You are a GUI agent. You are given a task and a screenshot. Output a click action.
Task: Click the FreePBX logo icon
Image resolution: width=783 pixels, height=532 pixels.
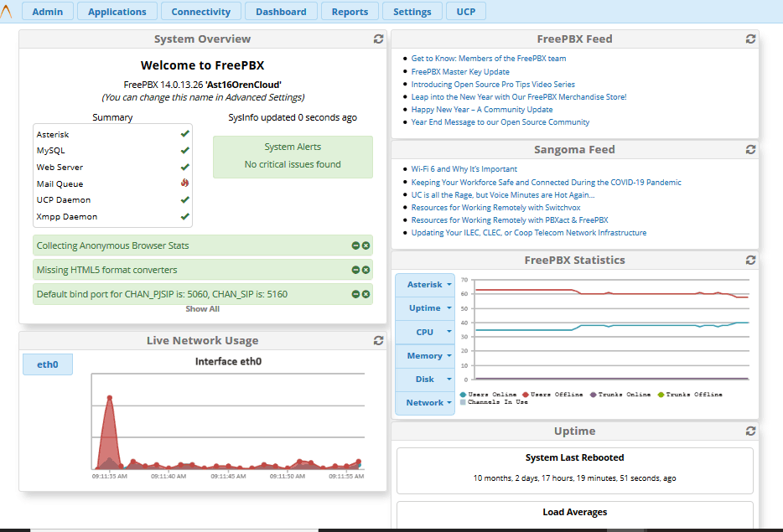click(x=6, y=12)
